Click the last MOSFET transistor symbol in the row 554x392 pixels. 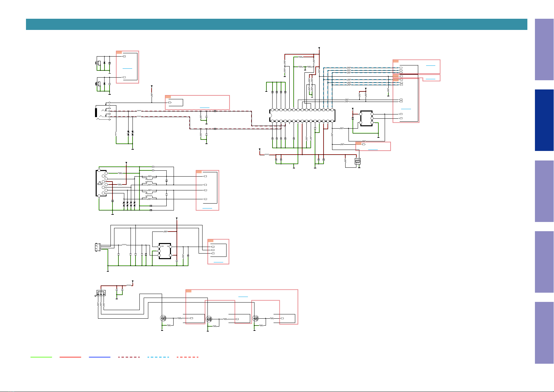[255, 318]
